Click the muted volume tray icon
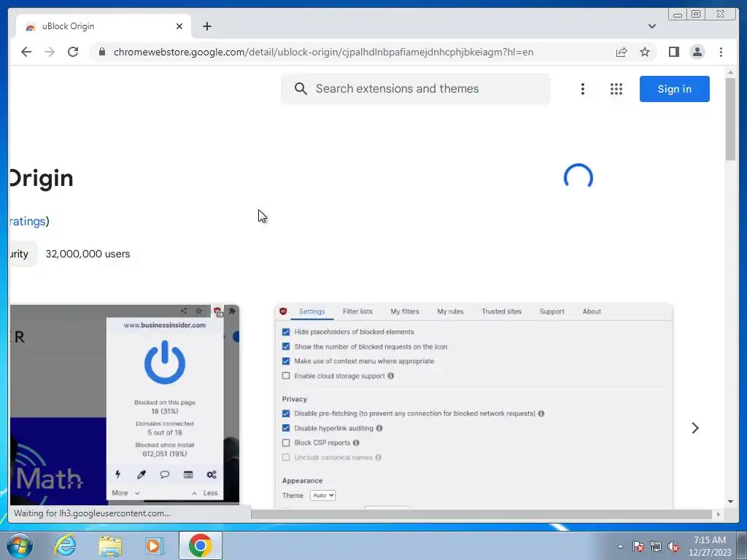Viewport: 747px width, 560px height. coord(673,546)
